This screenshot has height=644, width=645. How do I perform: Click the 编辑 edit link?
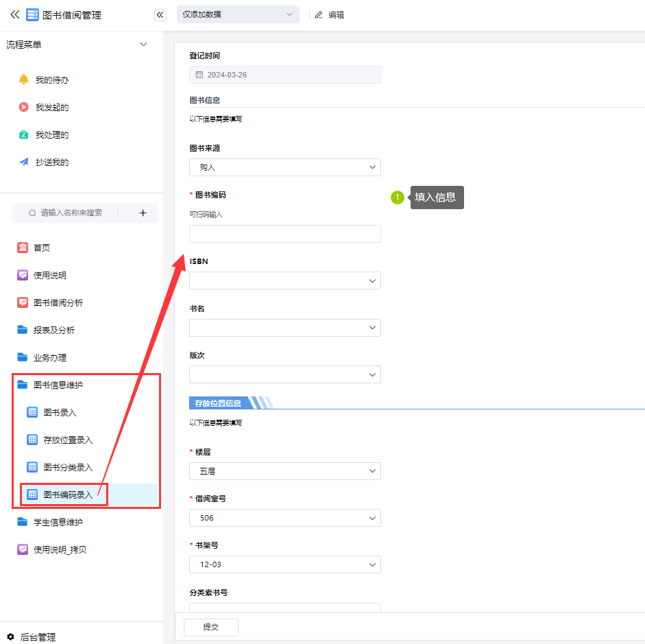(336, 15)
